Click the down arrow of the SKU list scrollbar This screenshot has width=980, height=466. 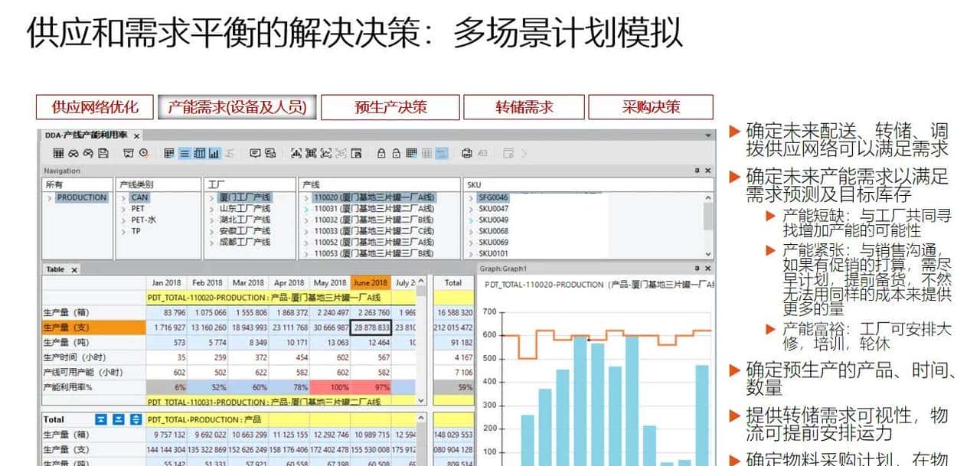[x=708, y=253]
